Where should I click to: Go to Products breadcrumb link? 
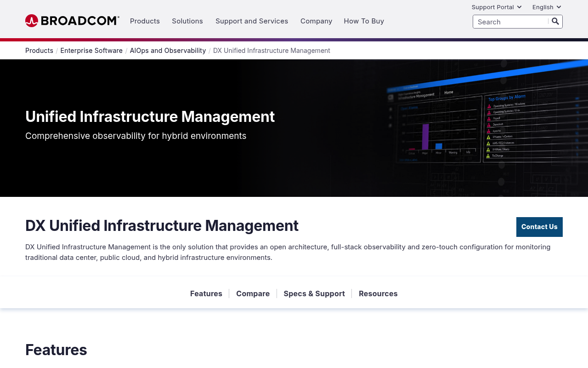click(39, 51)
